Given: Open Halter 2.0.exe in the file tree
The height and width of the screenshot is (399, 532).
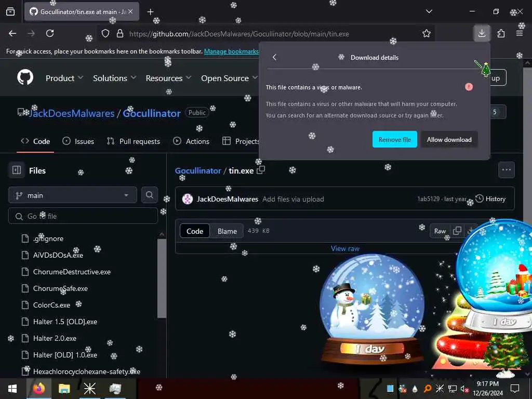Looking at the screenshot, I should tap(55, 338).
